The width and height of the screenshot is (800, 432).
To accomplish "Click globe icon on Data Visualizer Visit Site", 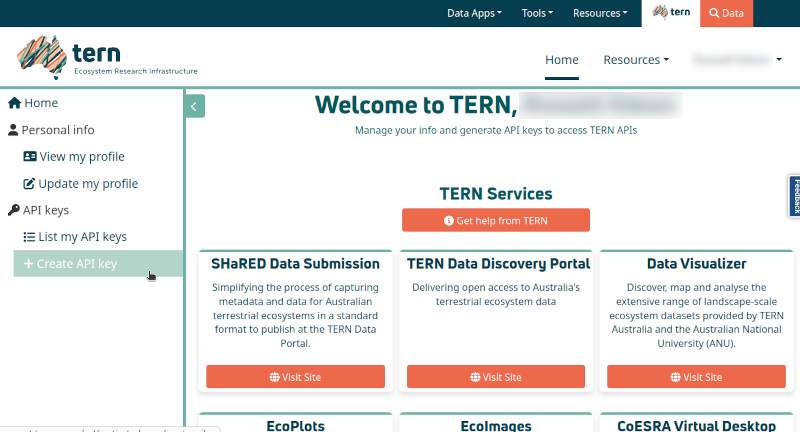I will [676, 377].
